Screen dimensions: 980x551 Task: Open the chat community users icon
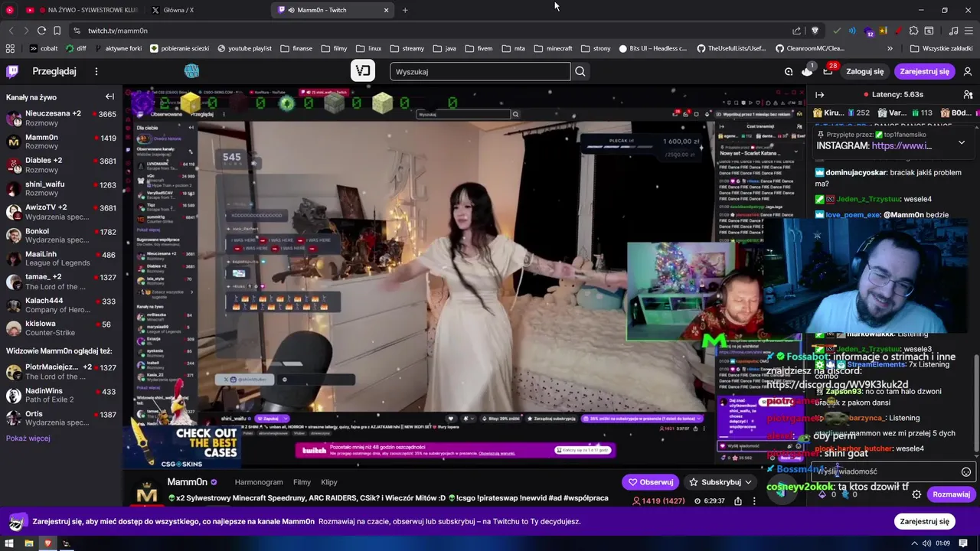coord(967,95)
